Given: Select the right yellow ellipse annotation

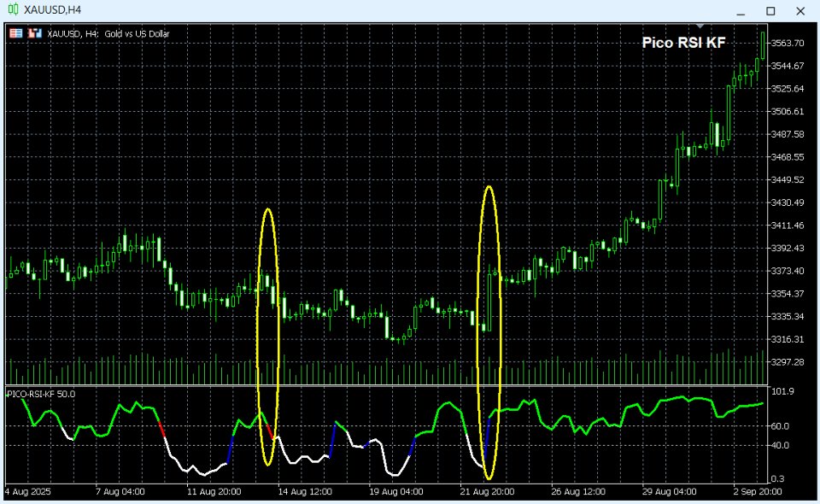Looking at the screenshot, I should click(x=489, y=331).
